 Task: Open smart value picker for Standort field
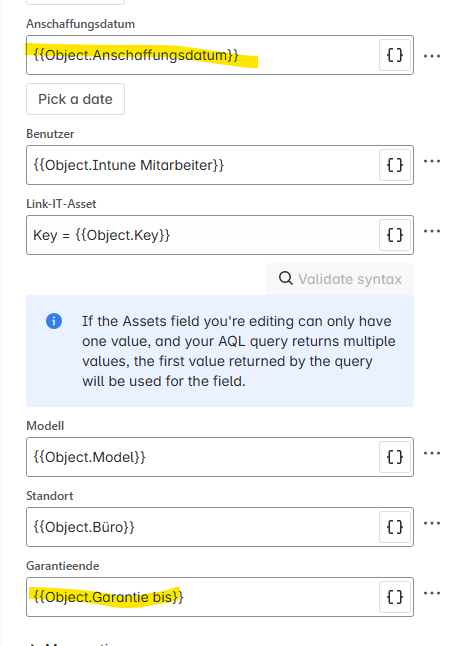tap(395, 527)
